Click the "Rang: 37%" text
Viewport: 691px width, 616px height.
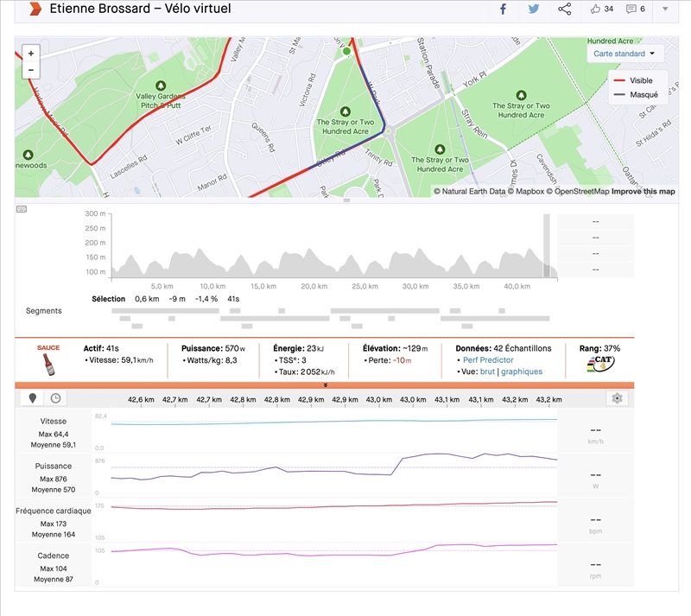(599, 348)
